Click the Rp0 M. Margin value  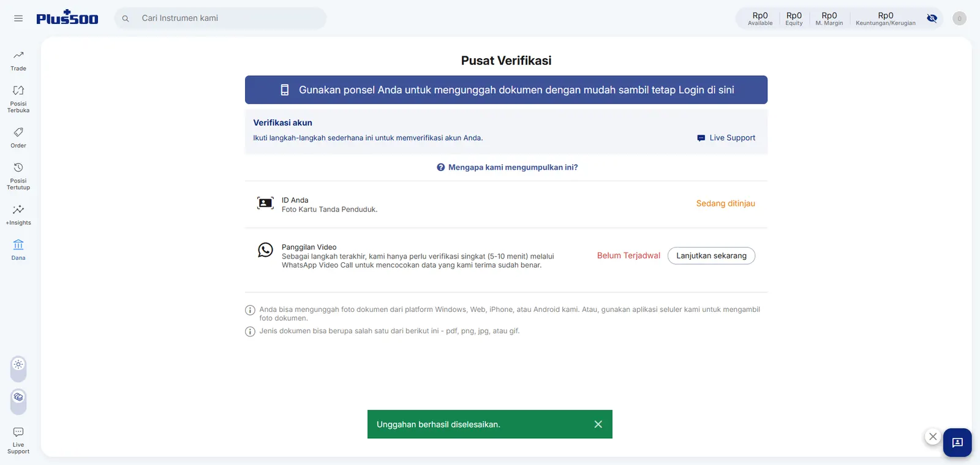pyautogui.click(x=829, y=18)
